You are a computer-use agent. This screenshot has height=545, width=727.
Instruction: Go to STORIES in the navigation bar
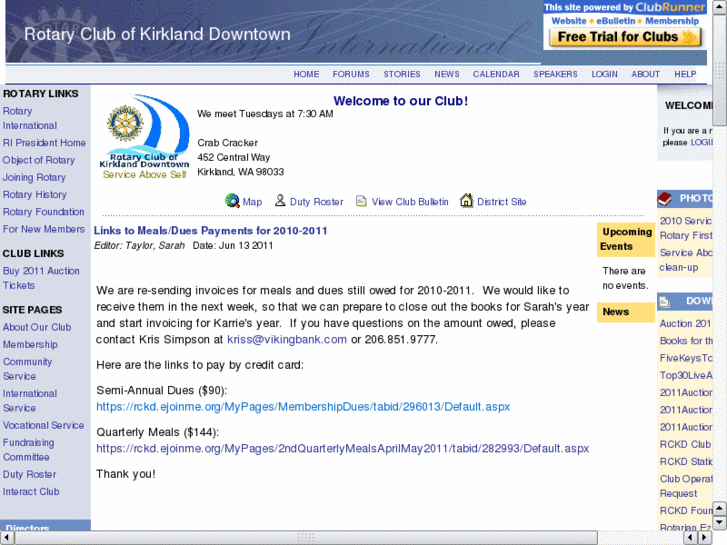(402, 74)
